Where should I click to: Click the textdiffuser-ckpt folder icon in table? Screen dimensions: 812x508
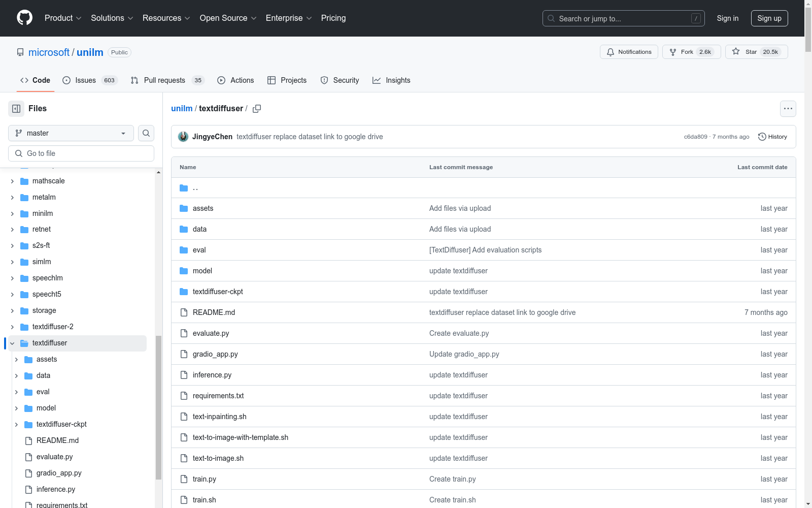click(x=184, y=292)
